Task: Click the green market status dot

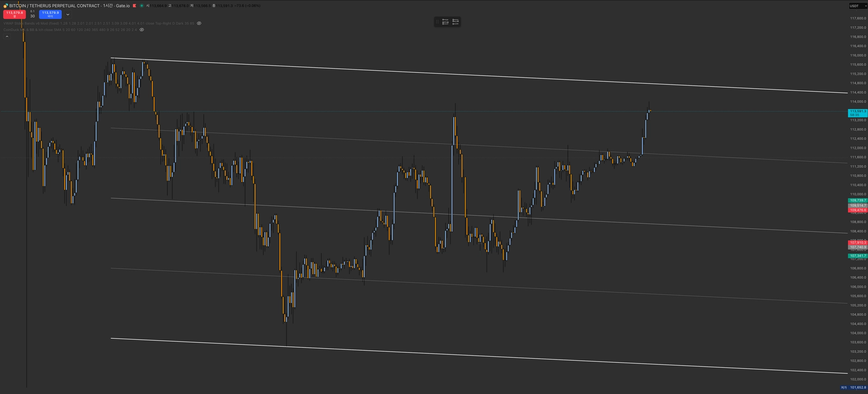Action: (x=142, y=6)
